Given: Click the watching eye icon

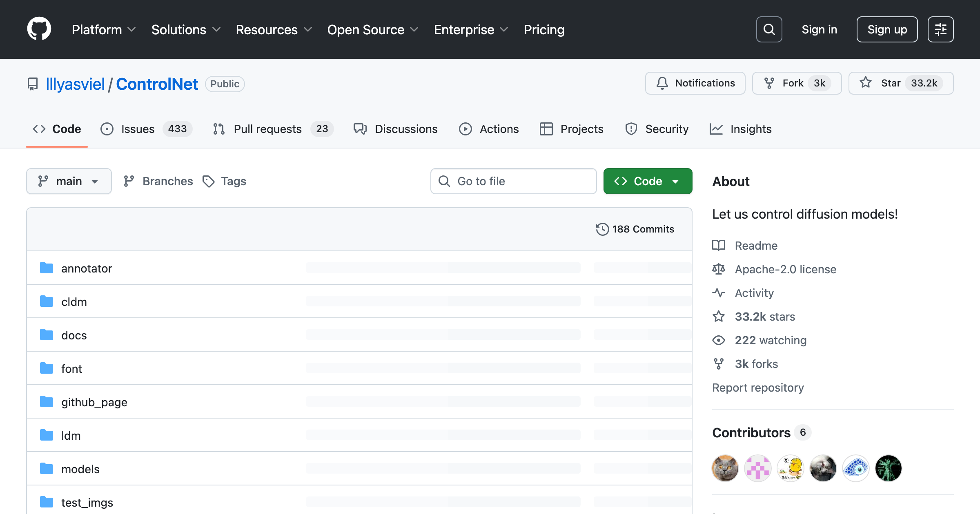Looking at the screenshot, I should pyautogui.click(x=719, y=340).
